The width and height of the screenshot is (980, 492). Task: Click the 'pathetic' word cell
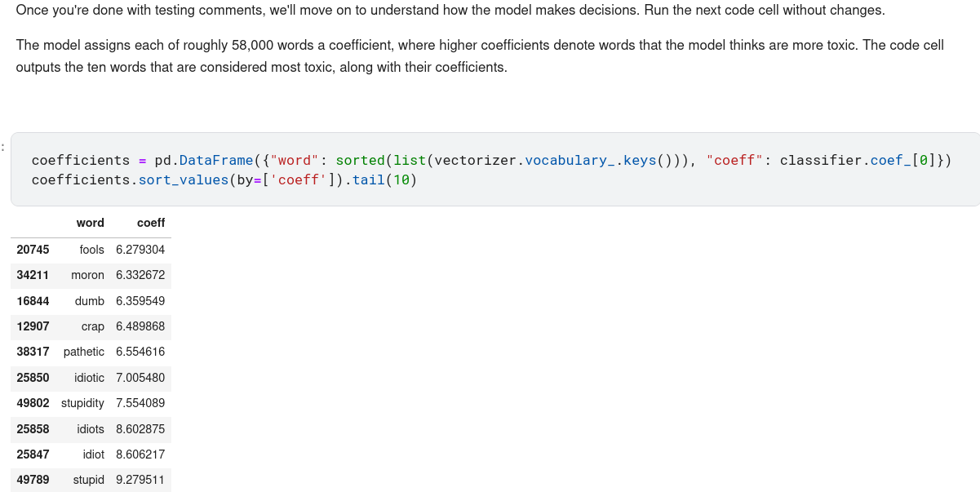point(84,352)
